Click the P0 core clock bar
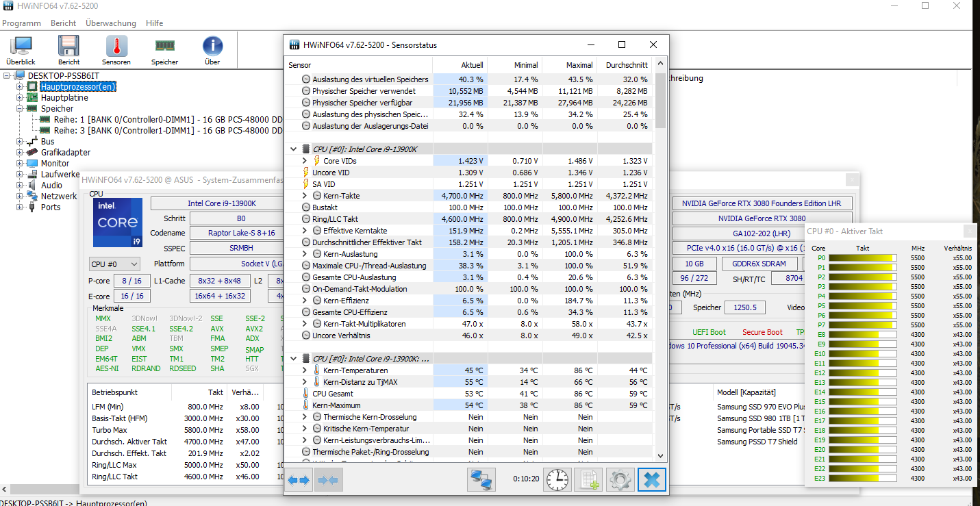Viewport: 980px width, 506px height. (862, 258)
